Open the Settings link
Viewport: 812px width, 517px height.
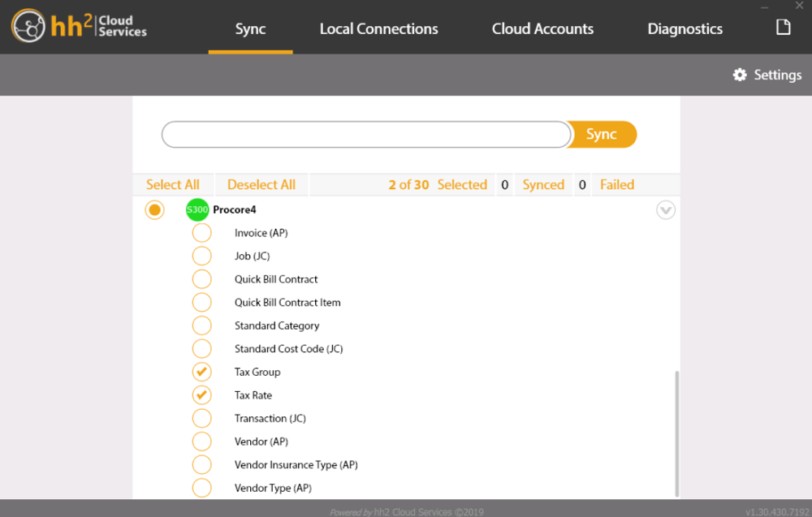777,75
